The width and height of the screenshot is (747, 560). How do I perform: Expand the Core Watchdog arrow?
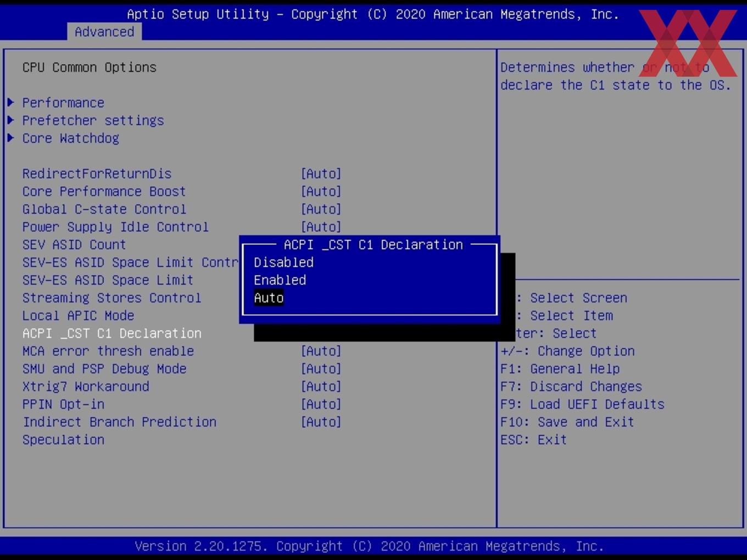10,138
